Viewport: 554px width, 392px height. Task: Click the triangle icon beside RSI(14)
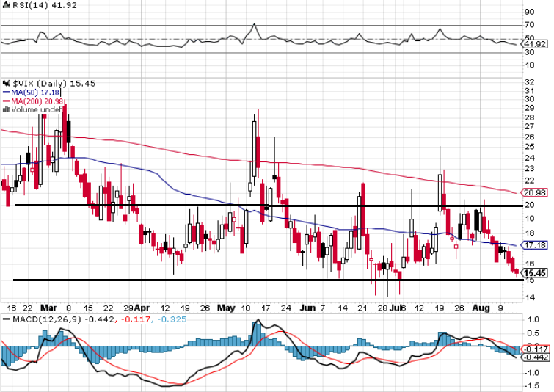[4, 5]
